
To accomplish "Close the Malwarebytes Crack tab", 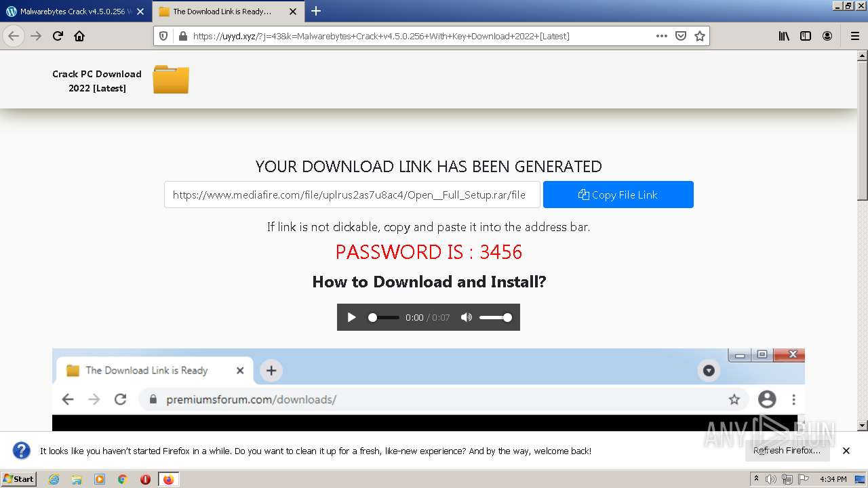I will coord(140,12).
